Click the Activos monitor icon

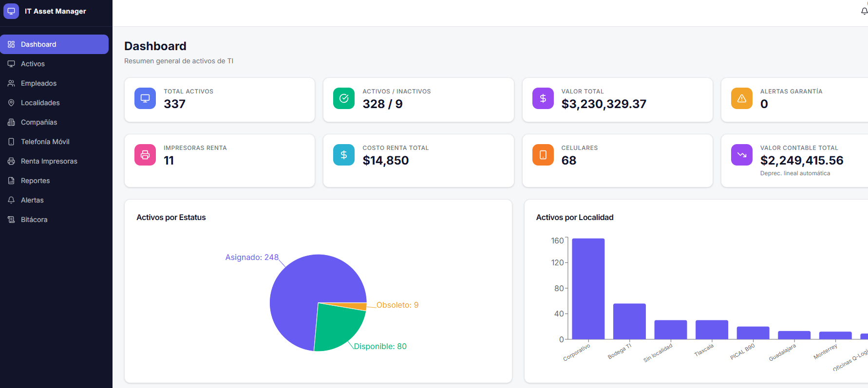point(11,64)
